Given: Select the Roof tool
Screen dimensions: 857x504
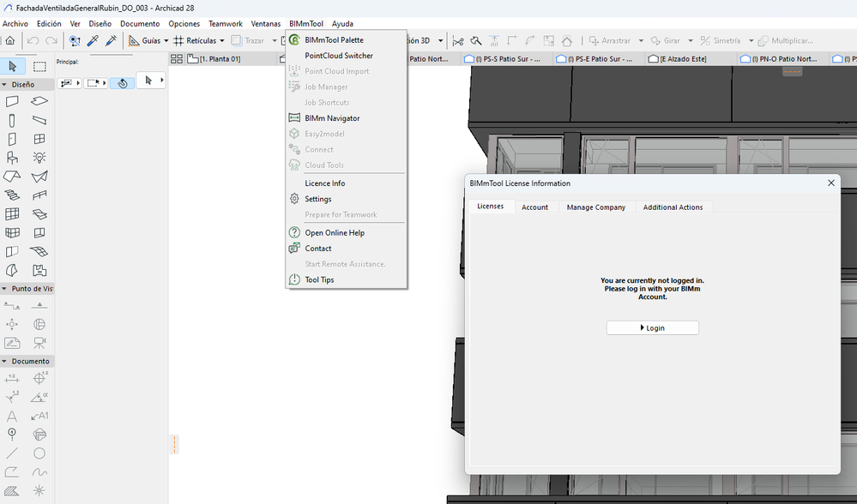Looking at the screenshot, I should tap(12, 177).
